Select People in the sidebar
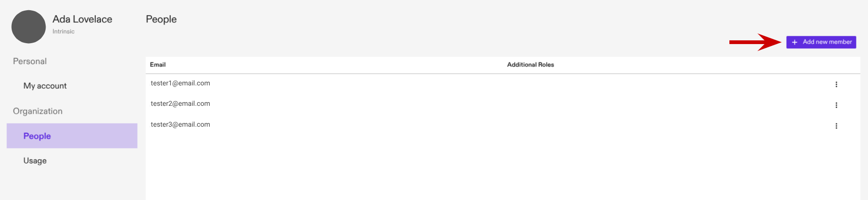 37,136
